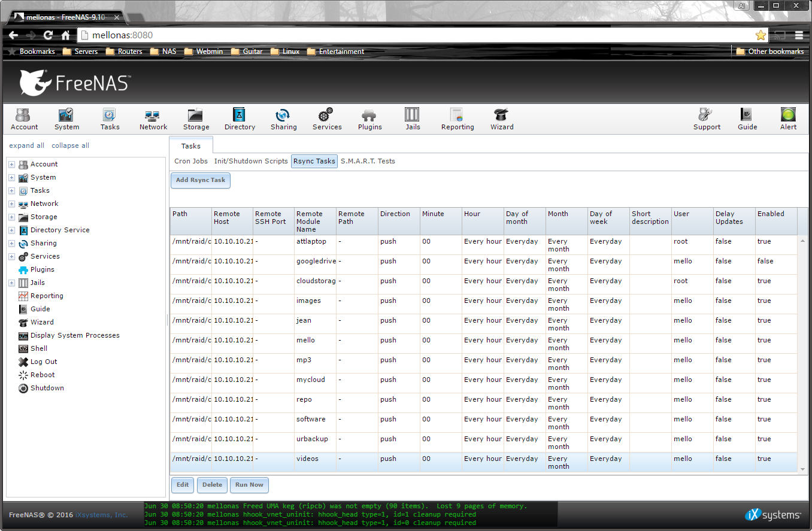
Task: Open the Routers bookmark folder
Action: (x=124, y=51)
